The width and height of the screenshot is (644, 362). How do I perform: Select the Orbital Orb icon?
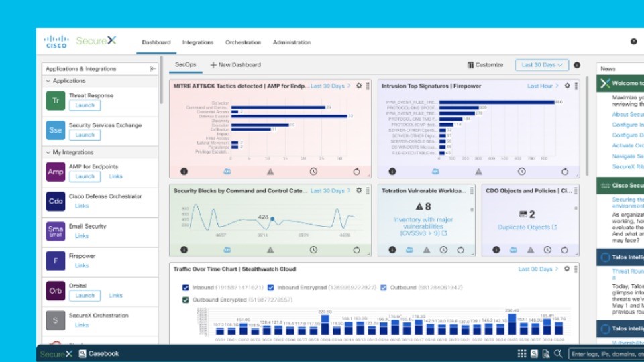(56, 290)
